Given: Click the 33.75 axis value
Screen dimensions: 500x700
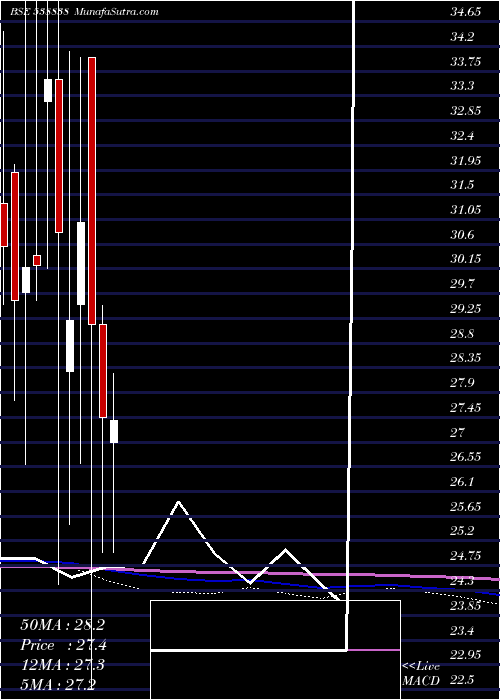Looking at the screenshot, I should (466, 62).
